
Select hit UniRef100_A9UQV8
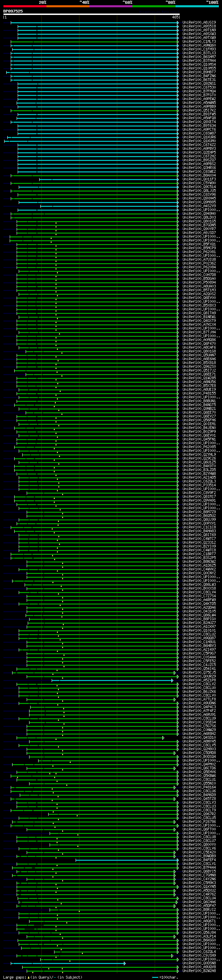pos(199,967)
